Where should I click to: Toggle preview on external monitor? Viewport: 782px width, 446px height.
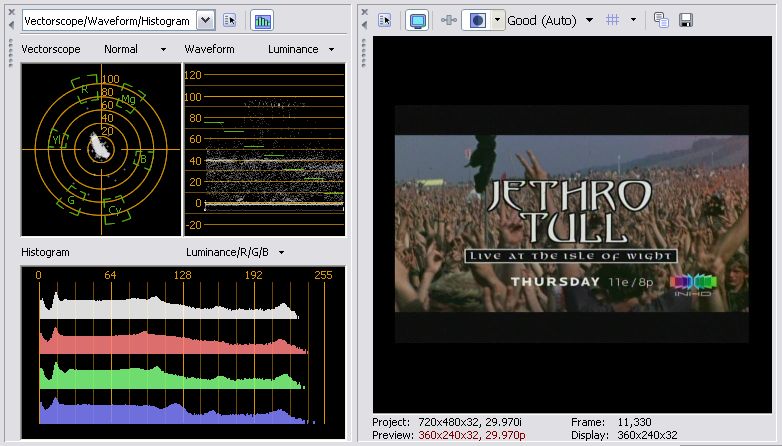click(x=417, y=21)
